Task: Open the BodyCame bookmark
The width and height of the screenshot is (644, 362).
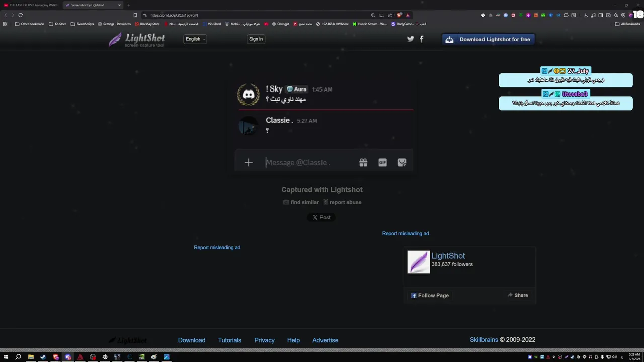Action: 403,24
